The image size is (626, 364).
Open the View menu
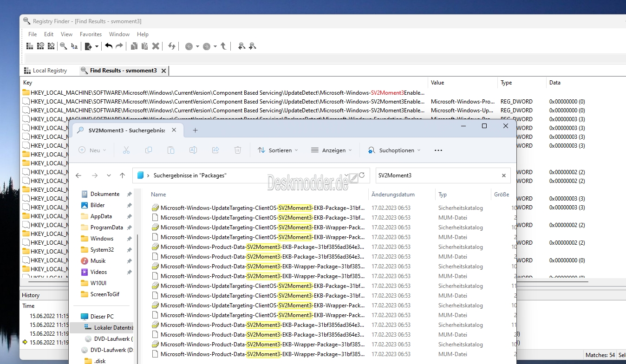click(x=67, y=34)
